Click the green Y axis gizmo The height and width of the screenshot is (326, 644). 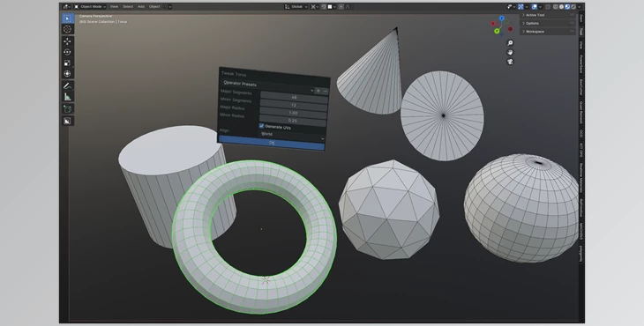click(497, 31)
